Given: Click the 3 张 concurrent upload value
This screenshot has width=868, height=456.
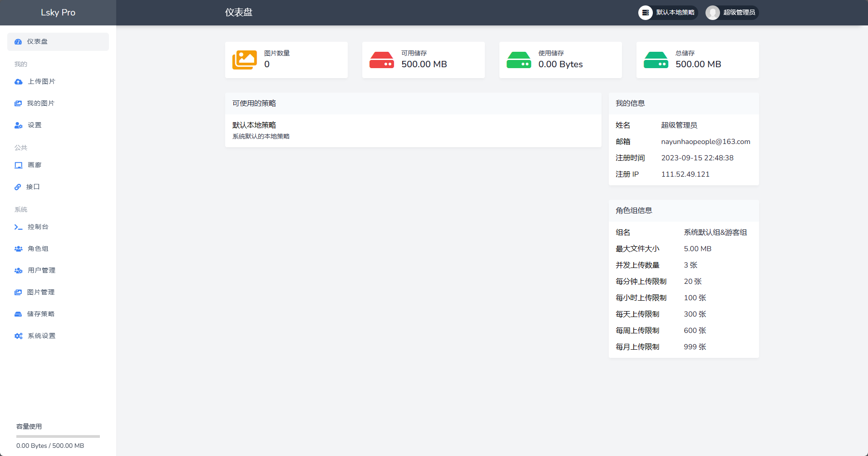Looking at the screenshot, I should pos(690,265).
